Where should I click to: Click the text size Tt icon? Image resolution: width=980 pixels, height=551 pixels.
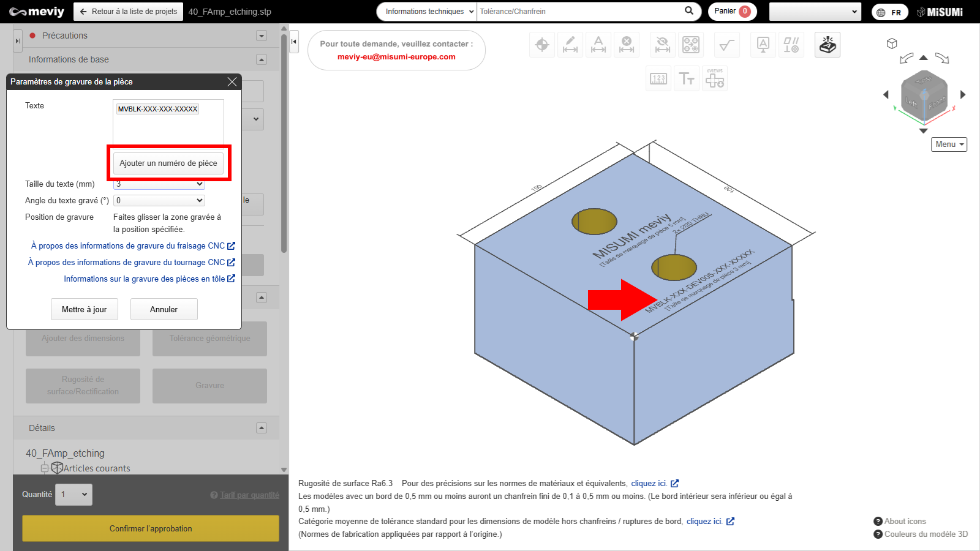click(687, 79)
